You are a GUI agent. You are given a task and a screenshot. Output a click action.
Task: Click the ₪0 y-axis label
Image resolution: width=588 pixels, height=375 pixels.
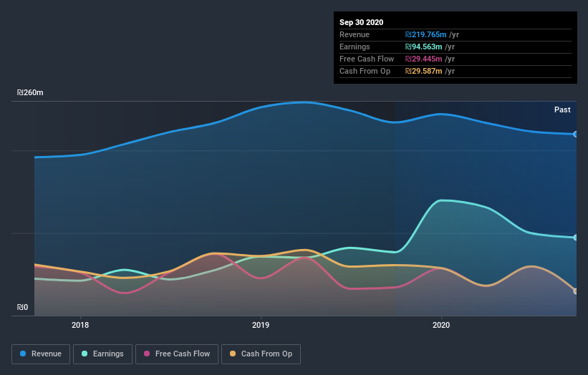(x=22, y=307)
